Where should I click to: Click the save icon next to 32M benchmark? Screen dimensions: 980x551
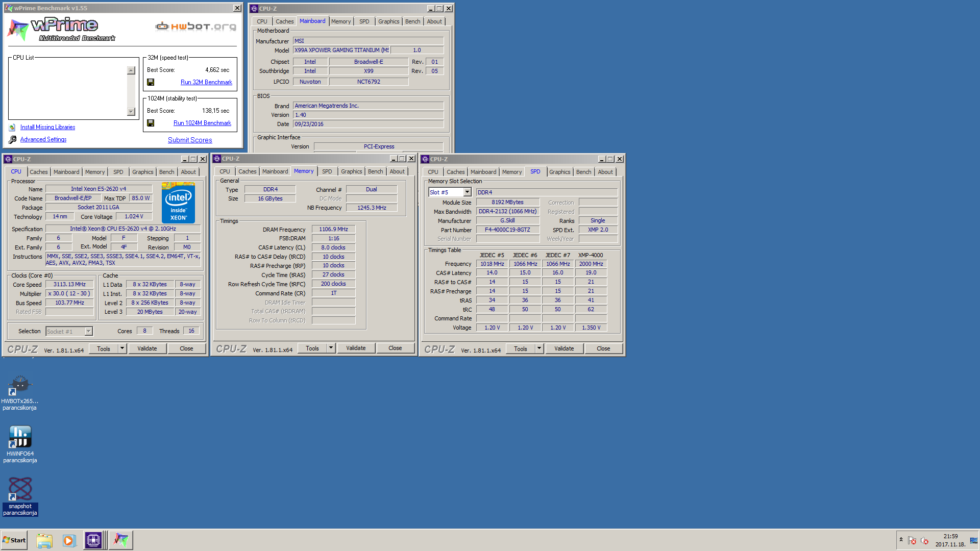point(151,82)
